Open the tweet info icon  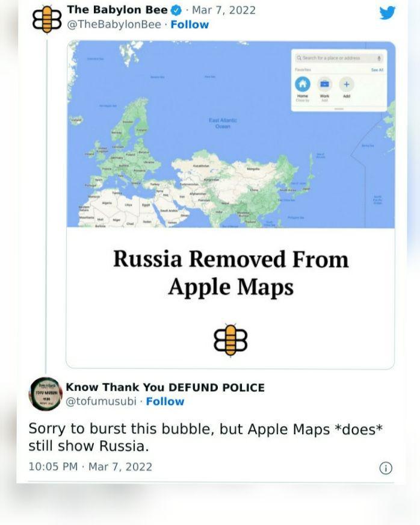tap(386, 468)
